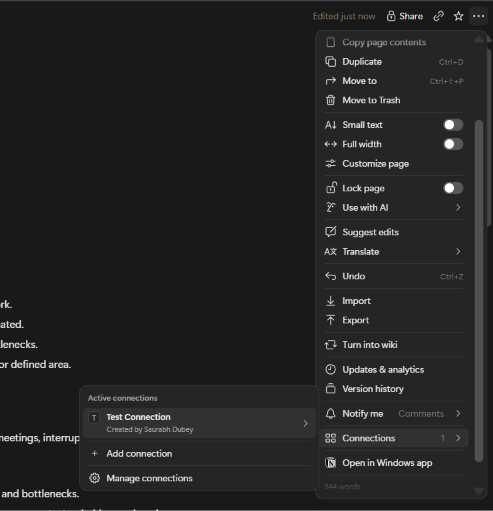Click the plus icon for Add connection
The width and height of the screenshot is (493, 511).
point(94,453)
